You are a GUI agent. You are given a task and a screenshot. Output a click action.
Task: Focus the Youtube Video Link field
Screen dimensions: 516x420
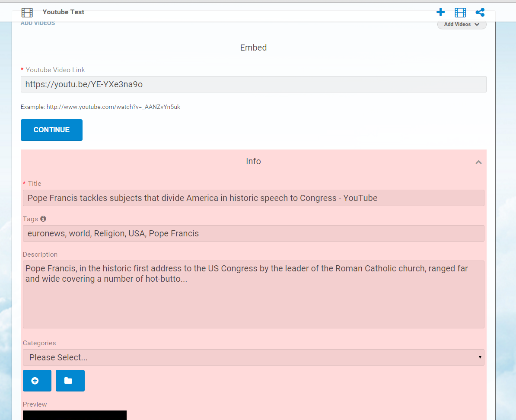[253, 84]
